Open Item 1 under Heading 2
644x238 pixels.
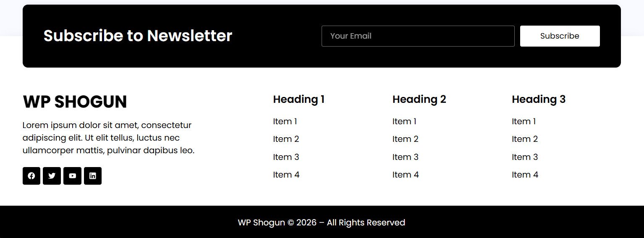point(404,121)
